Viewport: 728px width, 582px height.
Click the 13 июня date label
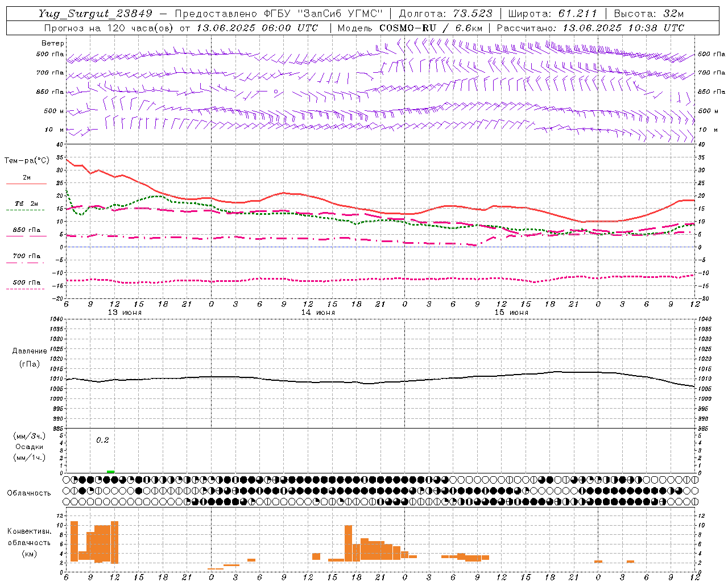pyautogui.click(x=125, y=313)
